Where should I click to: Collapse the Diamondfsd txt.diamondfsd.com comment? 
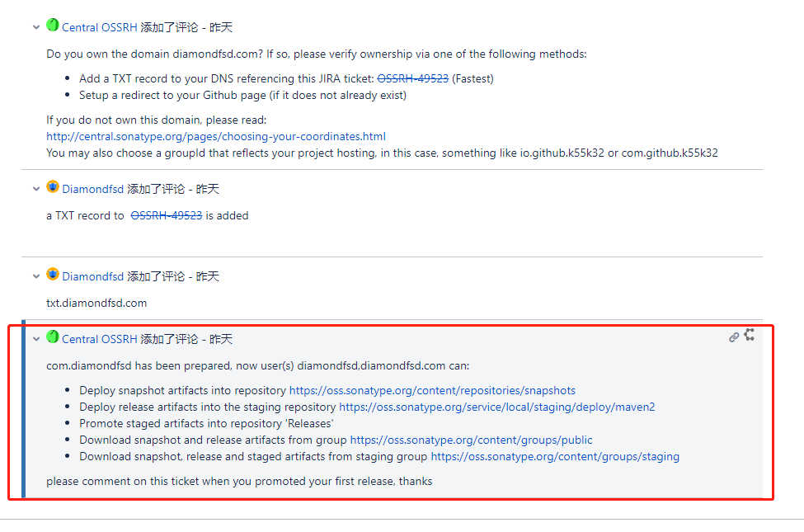click(x=36, y=276)
